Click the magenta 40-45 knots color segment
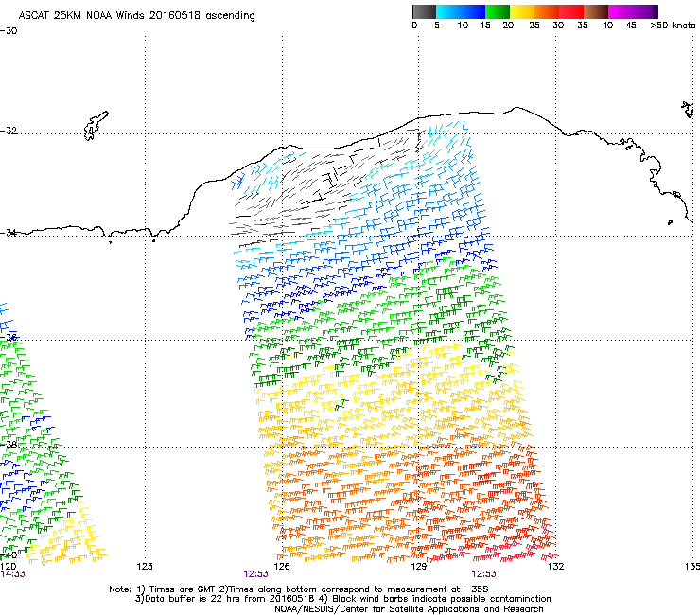 621,11
